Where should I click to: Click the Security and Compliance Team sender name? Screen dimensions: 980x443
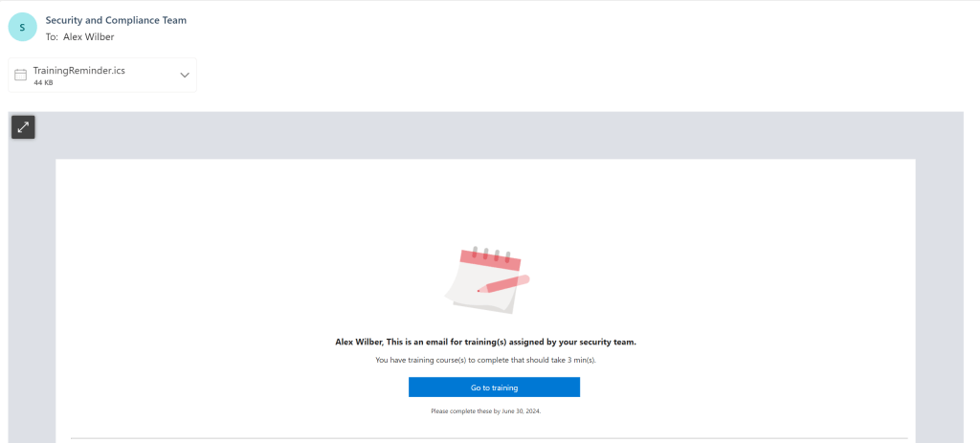click(116, 20)
